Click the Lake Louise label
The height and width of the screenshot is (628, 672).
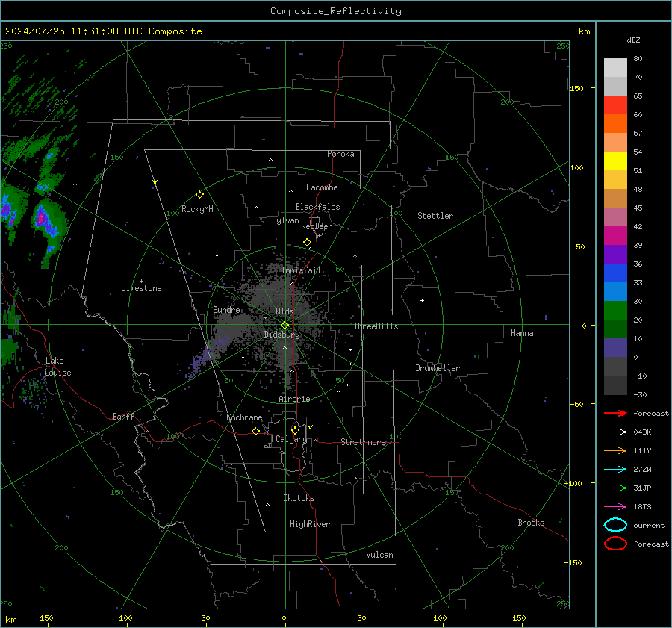tap(57, 367)
